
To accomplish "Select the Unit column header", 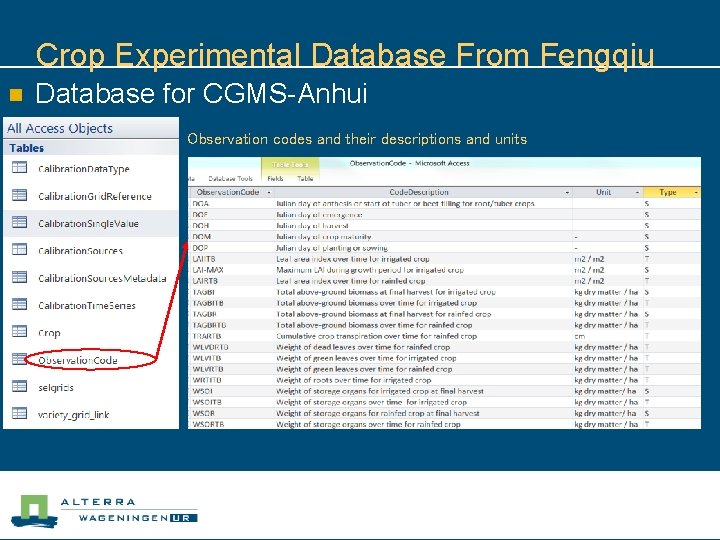I will (603, 192).
